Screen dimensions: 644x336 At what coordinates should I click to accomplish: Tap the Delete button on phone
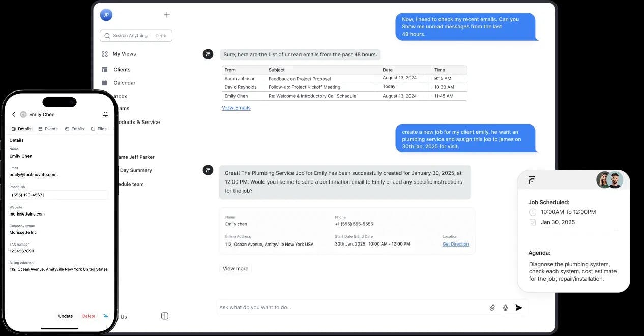[x=89, y=316]
